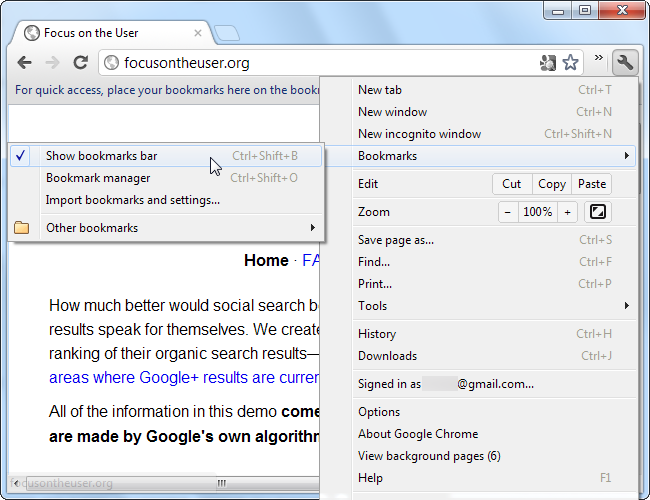650x500 pixels.
Task: Click the globe site icon in address bar
Action: coord(111,63)
